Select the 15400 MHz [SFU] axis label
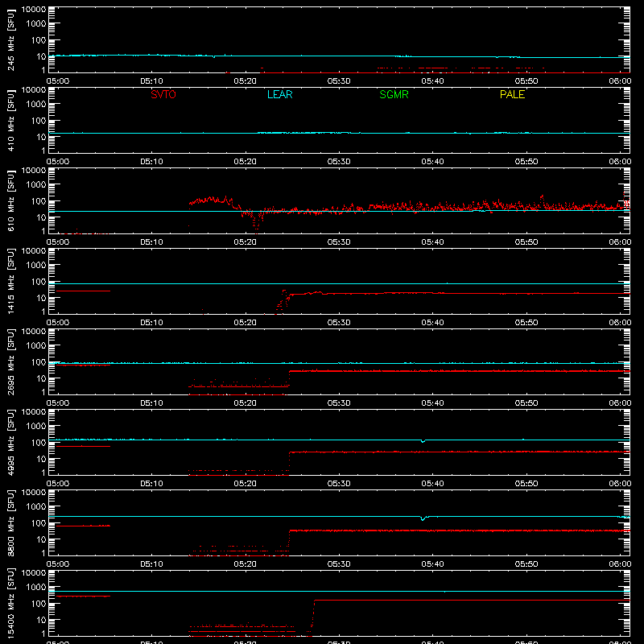This screenshot has height=644, width=644. (10, 604)
